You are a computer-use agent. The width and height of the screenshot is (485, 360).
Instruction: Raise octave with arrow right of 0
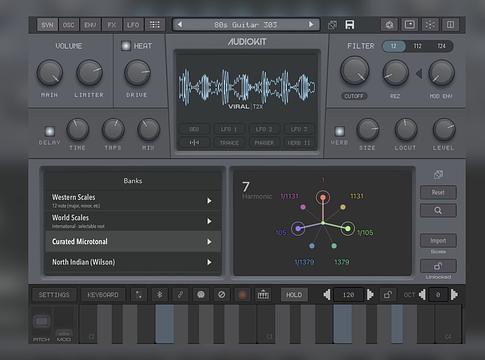point(454,295)
